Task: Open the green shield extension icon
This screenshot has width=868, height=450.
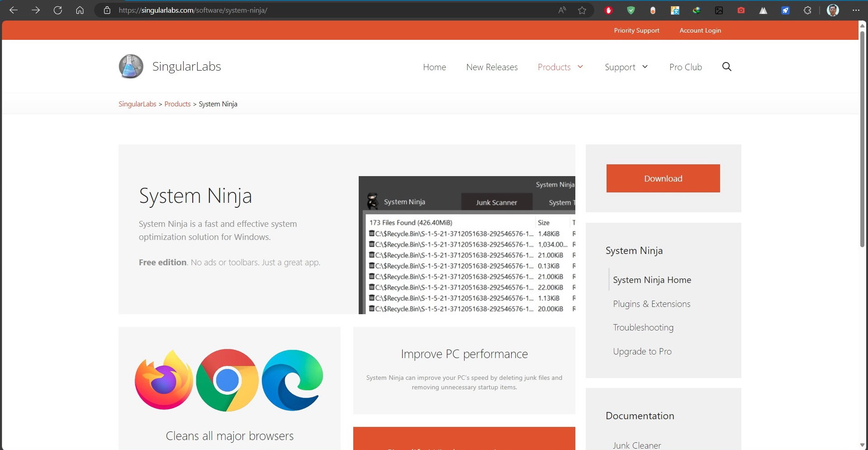Action: (x=631, y=10)
